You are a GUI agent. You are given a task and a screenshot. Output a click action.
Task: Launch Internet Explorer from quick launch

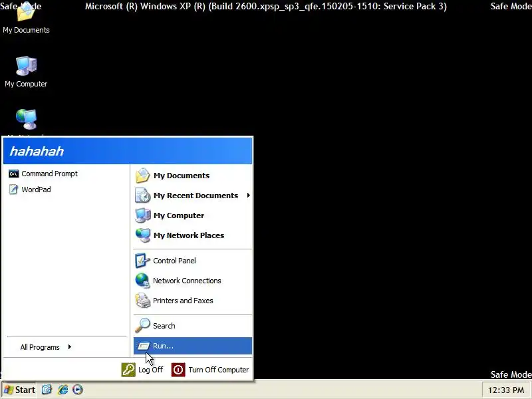(x=63, y=390)
